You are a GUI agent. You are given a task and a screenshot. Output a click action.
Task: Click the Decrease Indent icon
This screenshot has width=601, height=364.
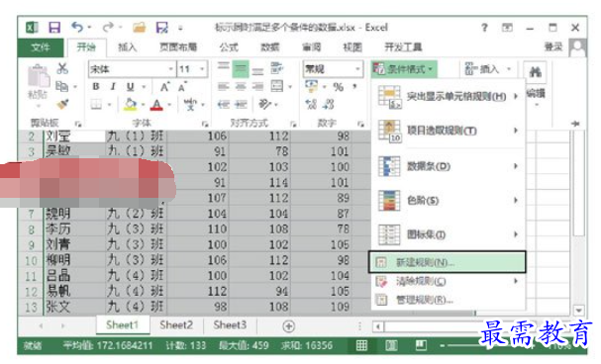point(224,104)
